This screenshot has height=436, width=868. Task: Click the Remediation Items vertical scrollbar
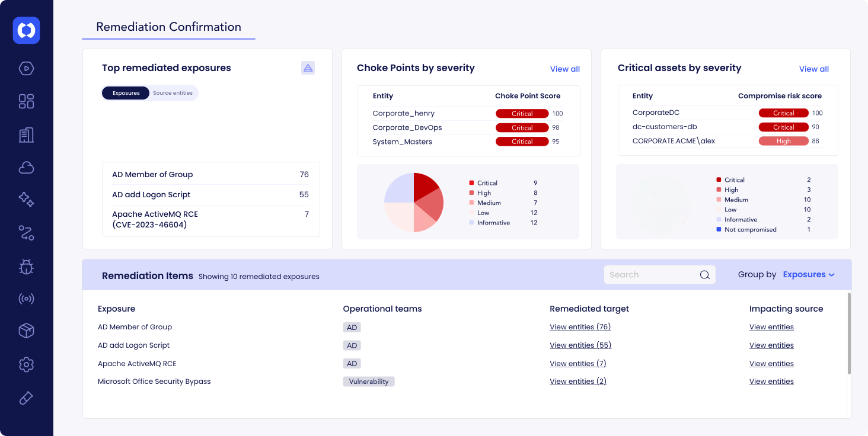click(849, 333)
